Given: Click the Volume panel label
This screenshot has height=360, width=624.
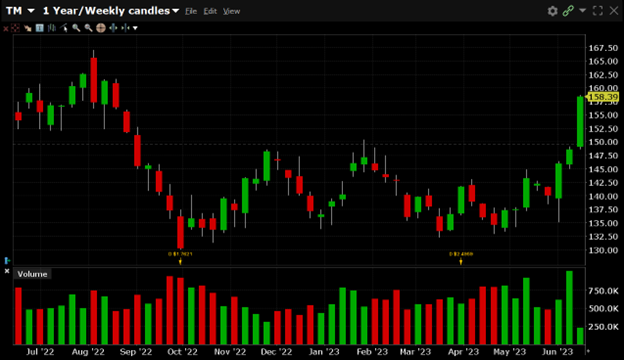Looking at the screenshot, I should pos(32,274).
